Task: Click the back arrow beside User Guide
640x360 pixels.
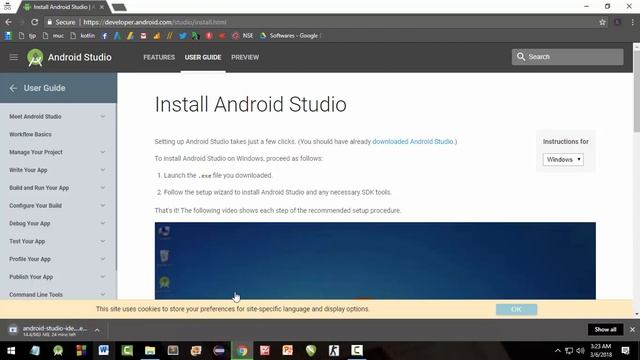Action: pos(13,88)
